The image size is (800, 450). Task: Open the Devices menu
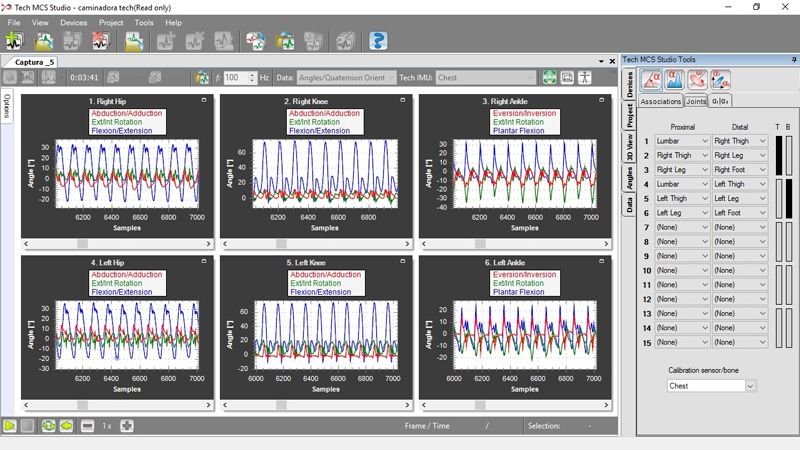pyautogui.click(x=73, y=22)
